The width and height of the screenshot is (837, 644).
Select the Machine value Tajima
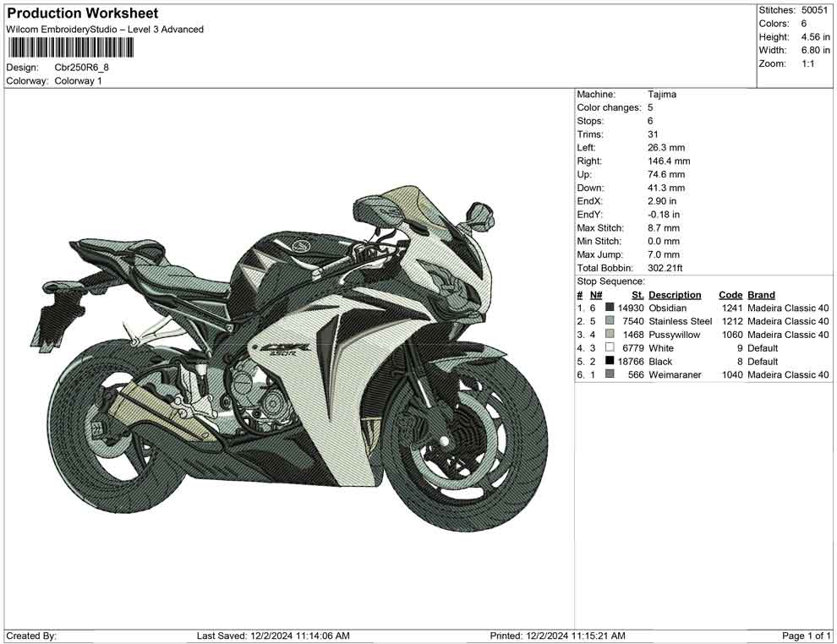tap(663, 94)
